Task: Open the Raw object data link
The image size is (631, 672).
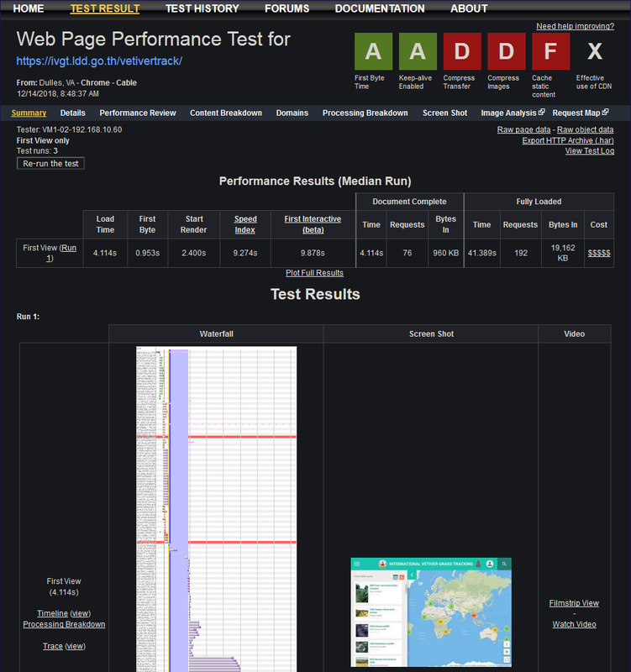Action: [585, 129]
